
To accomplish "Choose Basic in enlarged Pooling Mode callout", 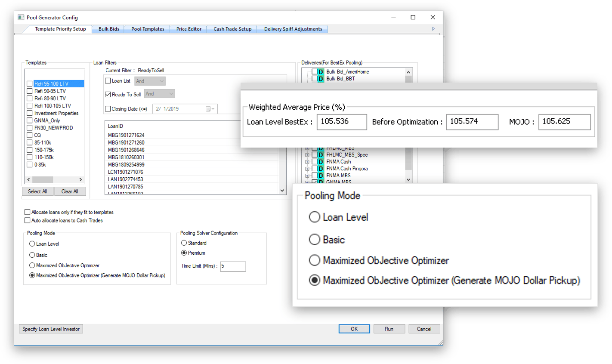I will point(315,239).
